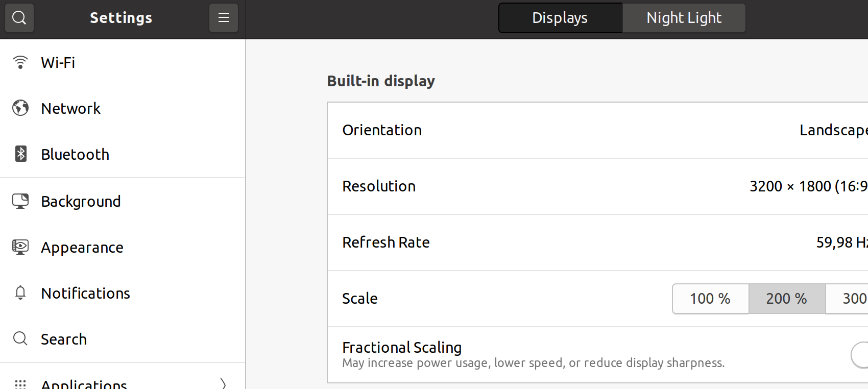868x389 pixels.
Task: Select the Displays tab
Action: (560, 18)
